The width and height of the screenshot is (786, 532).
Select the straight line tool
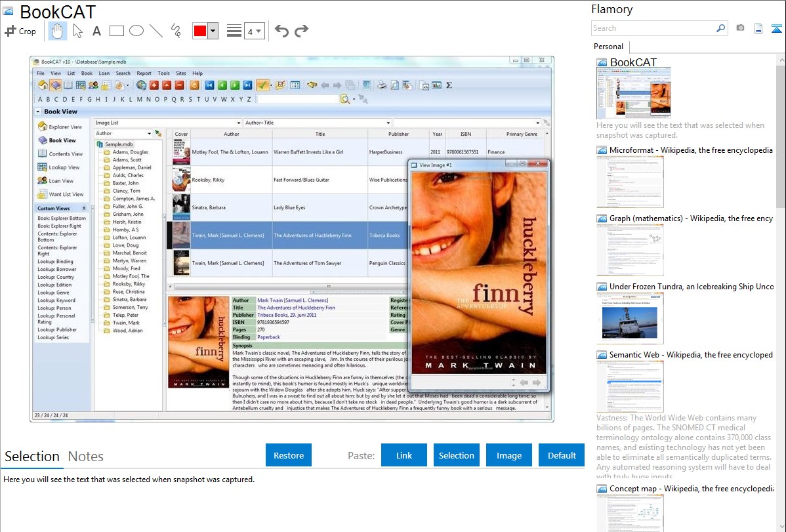point(156,31)
